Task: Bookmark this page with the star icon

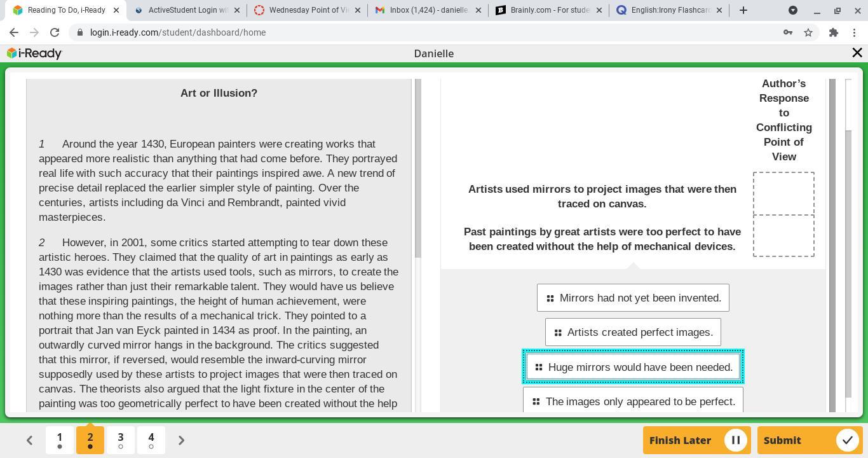Action: tap(808, 32)
